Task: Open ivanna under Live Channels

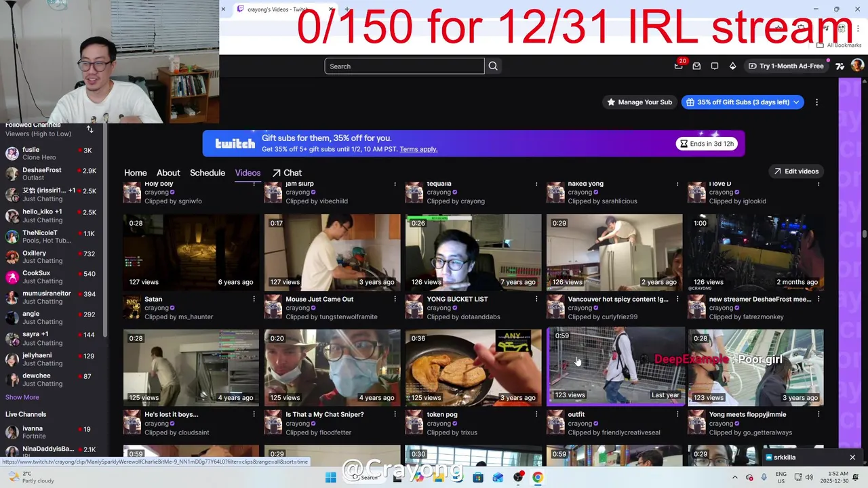Action: pyautogui.click(x=53, y=432)
